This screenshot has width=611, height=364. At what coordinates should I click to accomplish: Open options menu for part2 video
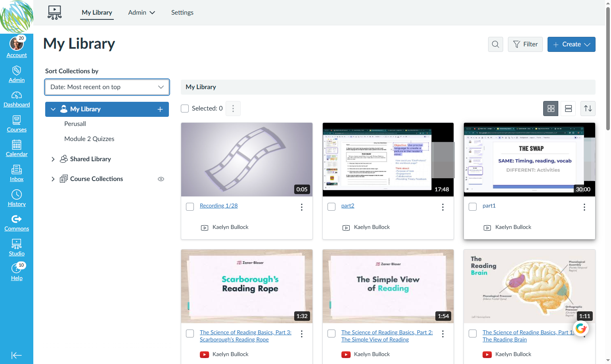[x=443, y=207]
